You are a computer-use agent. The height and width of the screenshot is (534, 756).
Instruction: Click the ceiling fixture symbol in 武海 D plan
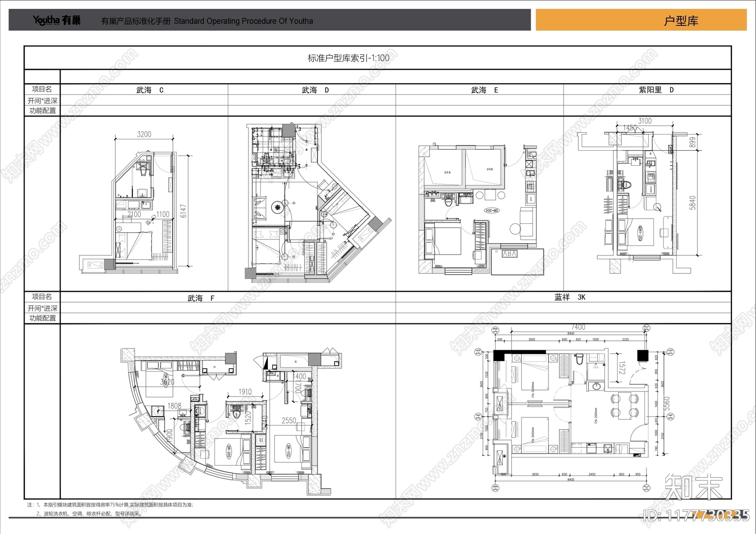[278, 206]
